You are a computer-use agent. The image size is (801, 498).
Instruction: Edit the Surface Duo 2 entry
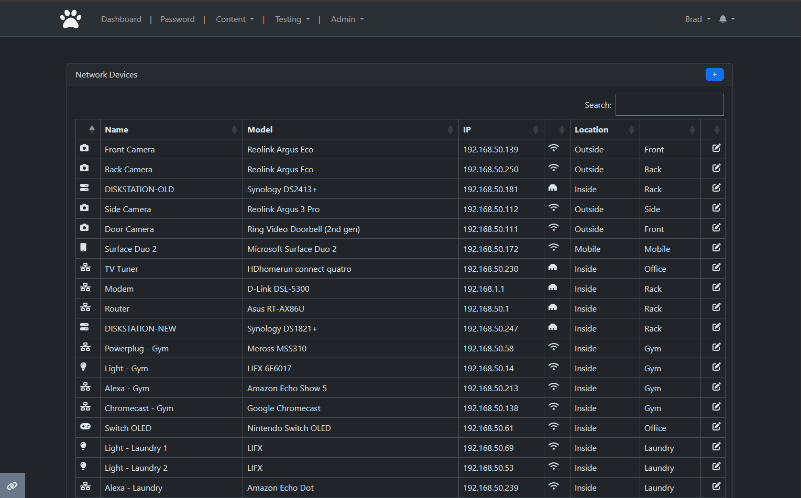pyautogui.click(x=716, y=248)
